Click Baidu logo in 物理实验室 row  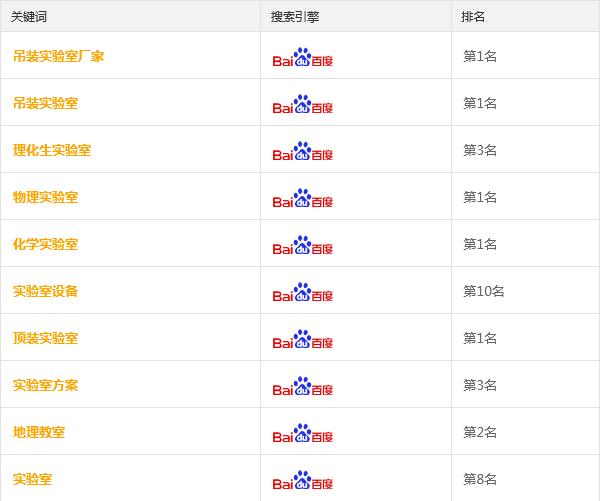tap(303, 198)
